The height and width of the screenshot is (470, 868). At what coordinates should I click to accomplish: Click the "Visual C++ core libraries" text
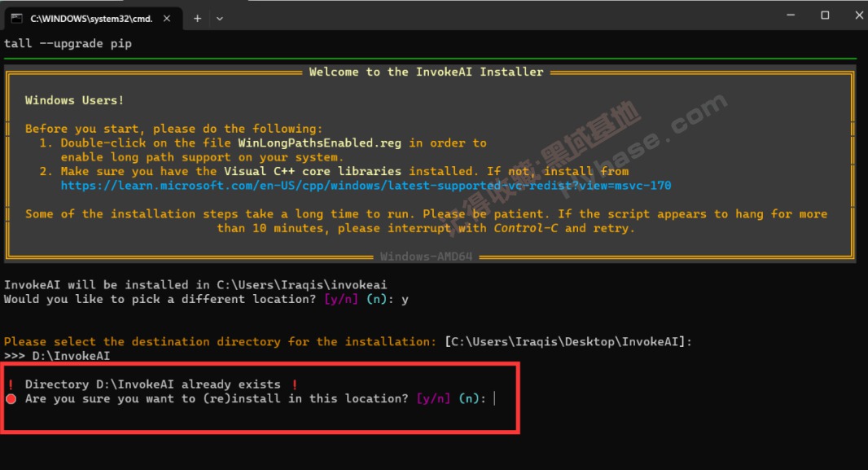pyautogui.click(x=312, y=171)
